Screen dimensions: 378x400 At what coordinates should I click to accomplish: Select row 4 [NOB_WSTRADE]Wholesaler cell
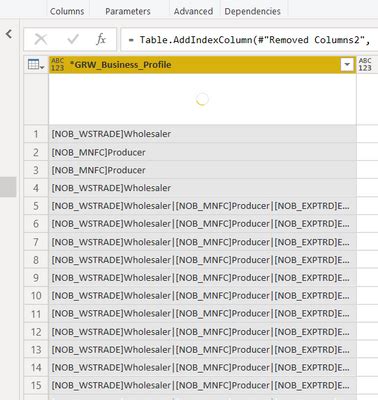(202, 188)
